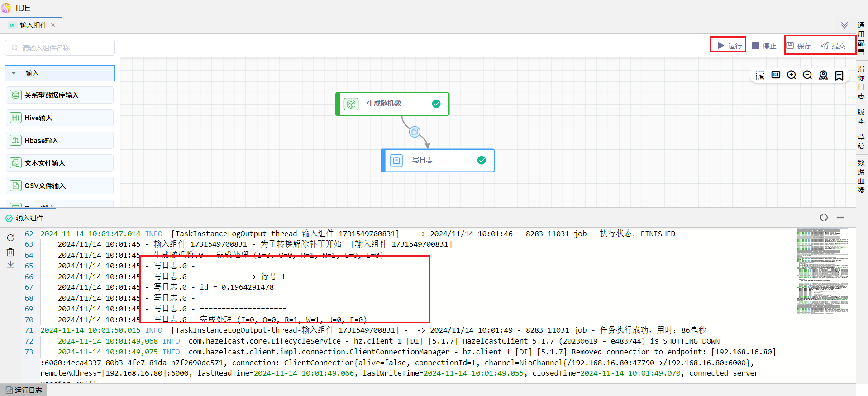Refresh the run log output
868x396 pixels.
[x=10, y=238]
